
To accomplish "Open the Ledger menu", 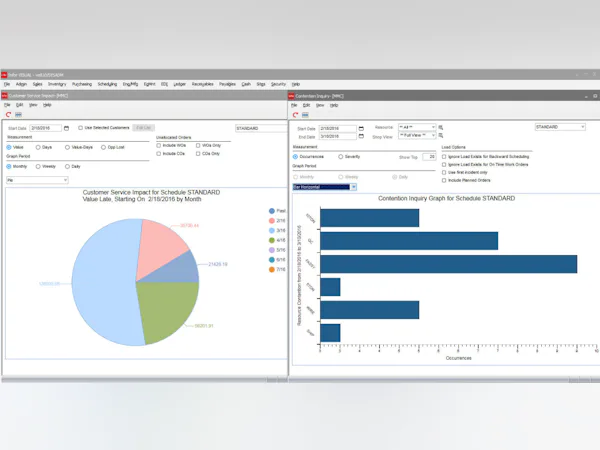I will (179, 84).
